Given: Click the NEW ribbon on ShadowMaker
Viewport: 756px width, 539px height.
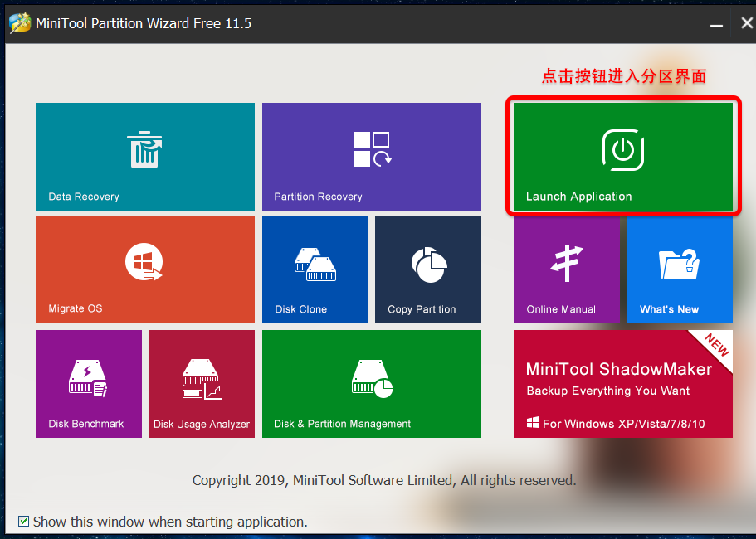Looking at the screenshot, I should pyautogui.click(x=715, y=346).
